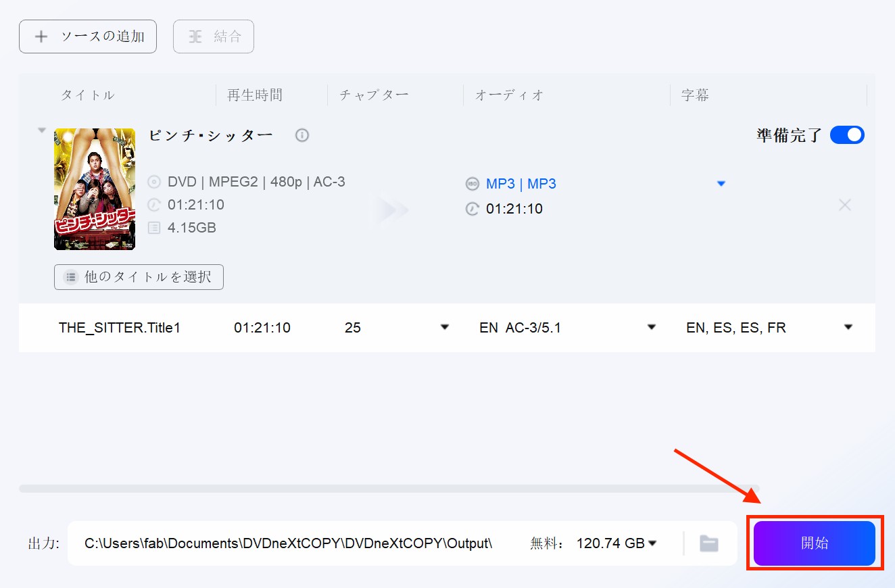
Task: Click the plus icon in ソースの追加
Action: point(41,36)
